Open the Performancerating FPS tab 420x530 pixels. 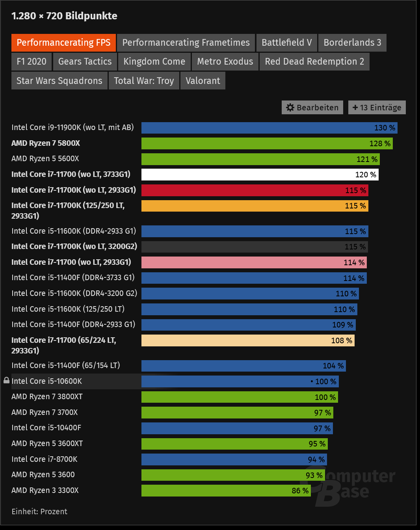63,43
